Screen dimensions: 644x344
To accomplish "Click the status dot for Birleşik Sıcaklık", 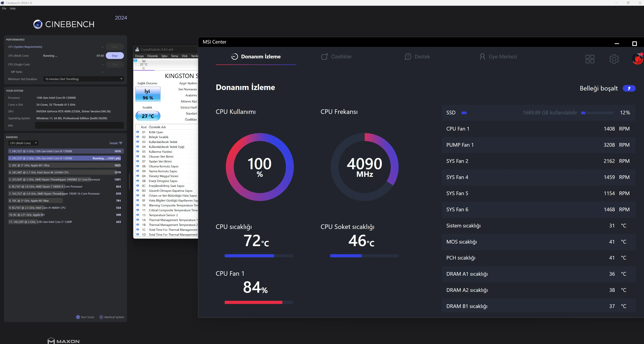I will 137,137.
